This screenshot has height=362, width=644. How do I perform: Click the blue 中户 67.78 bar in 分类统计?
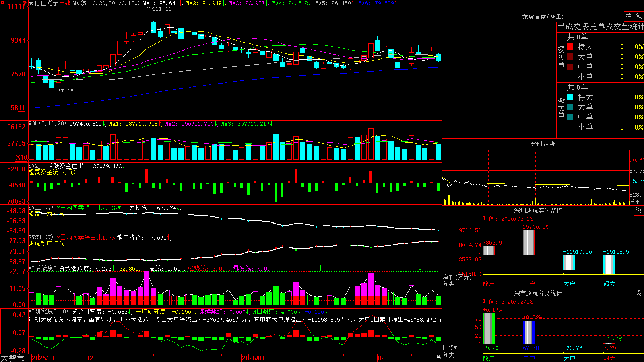coord(529,332)
